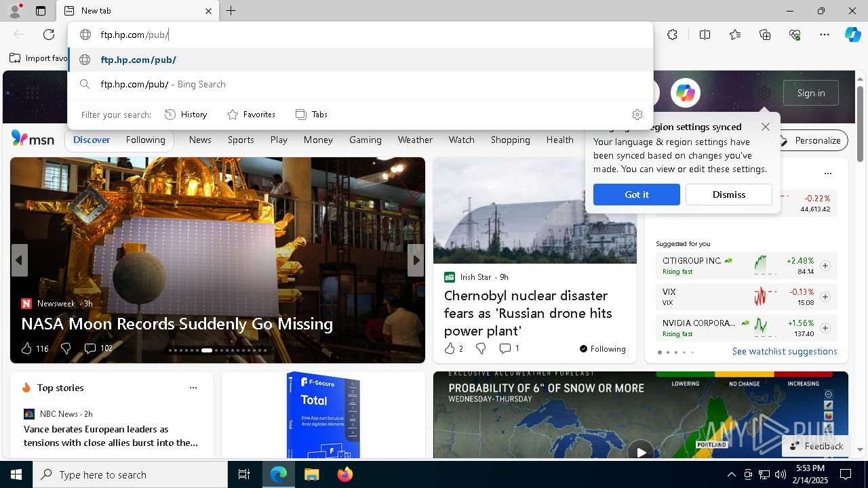Open Collections icon in toolbar
This screenshot has width=868, height=488.
[765, 35]
